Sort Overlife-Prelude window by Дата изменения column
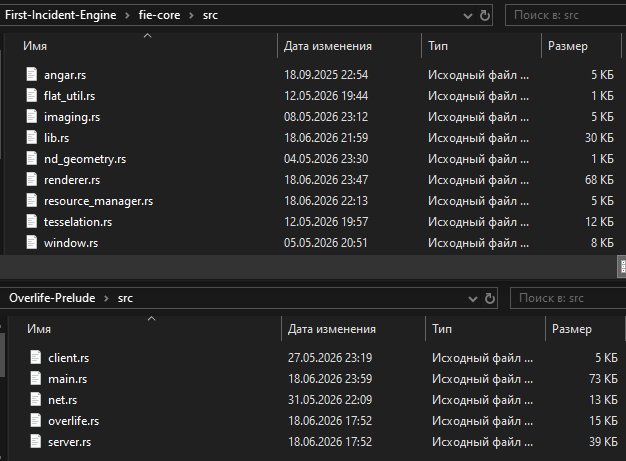This screenshot has height=461, width=626. point(332,329)
